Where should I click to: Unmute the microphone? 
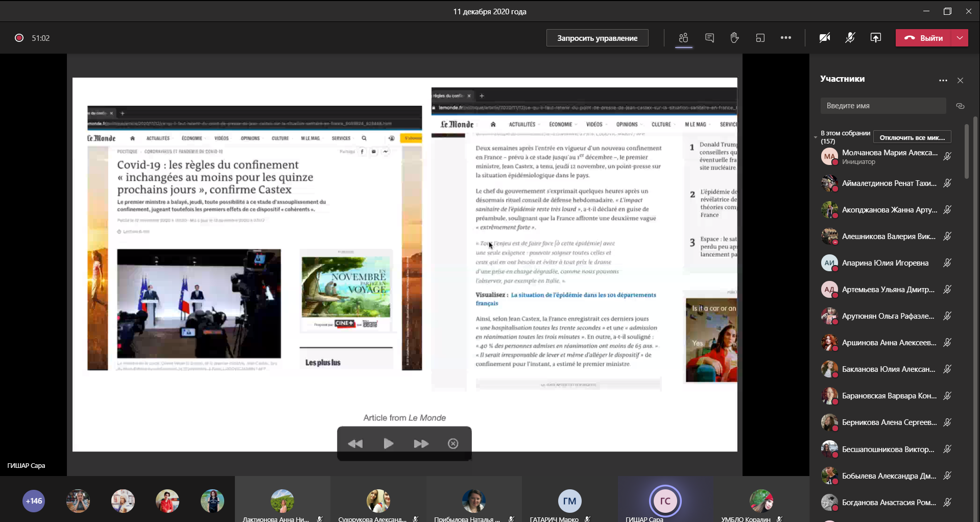[x=850, y=38]
